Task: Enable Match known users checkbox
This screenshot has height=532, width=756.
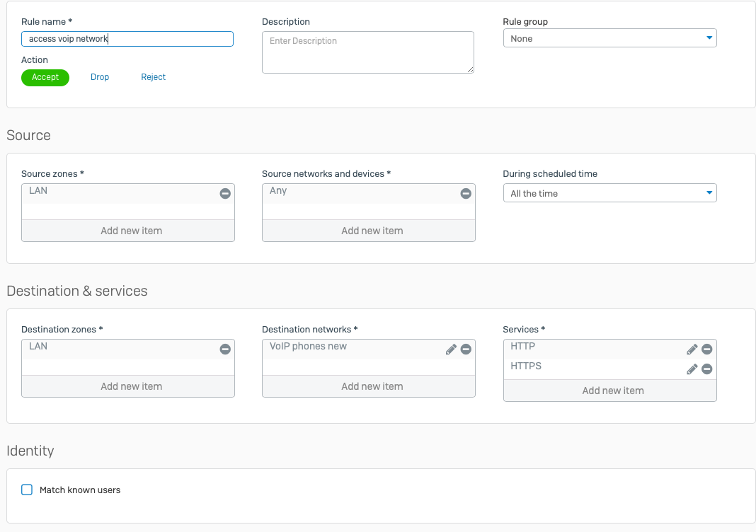Action: 27,490
